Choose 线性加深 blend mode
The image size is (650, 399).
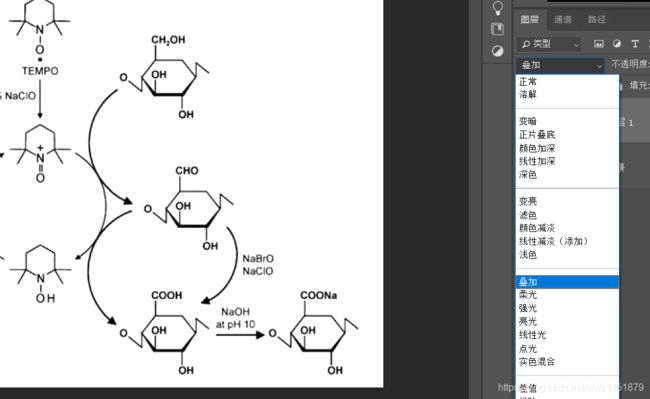pyautogui.click(x=567, y=161)
